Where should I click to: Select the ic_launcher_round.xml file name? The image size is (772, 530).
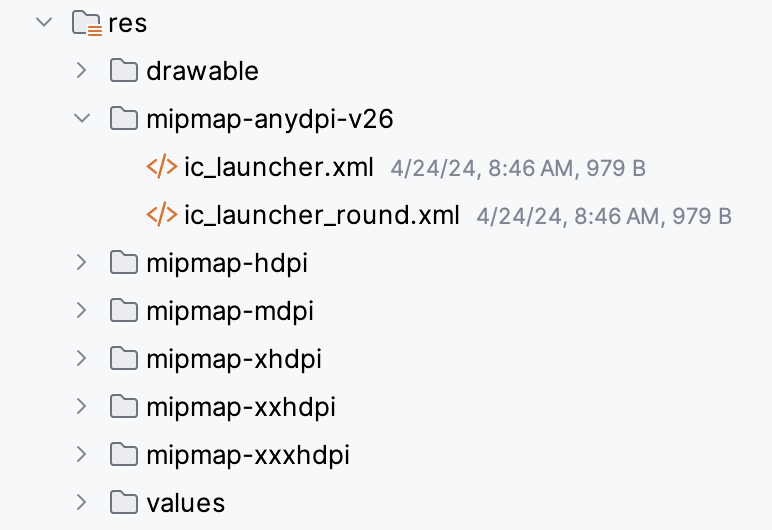pyautogui.click(x=322, y=215)
